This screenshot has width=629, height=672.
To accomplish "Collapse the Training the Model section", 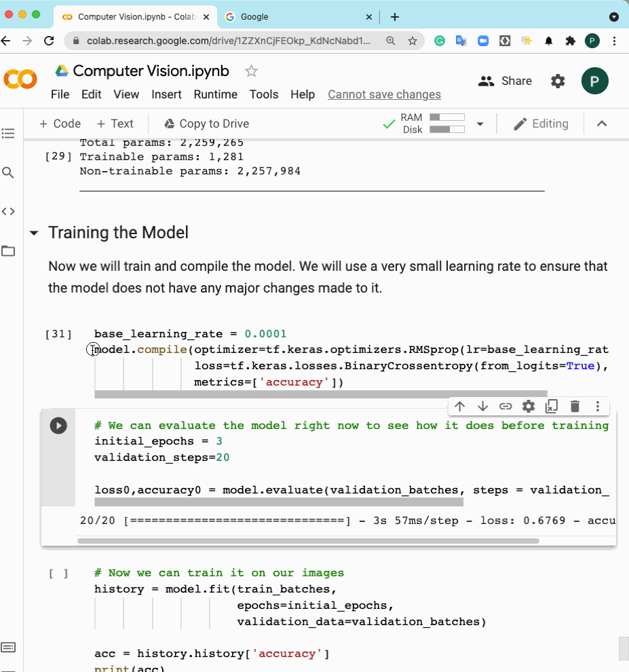I will tap(34, 233).
